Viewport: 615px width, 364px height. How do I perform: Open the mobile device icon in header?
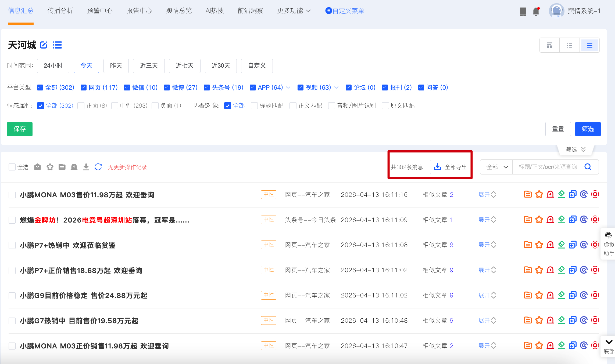[523, 11]
